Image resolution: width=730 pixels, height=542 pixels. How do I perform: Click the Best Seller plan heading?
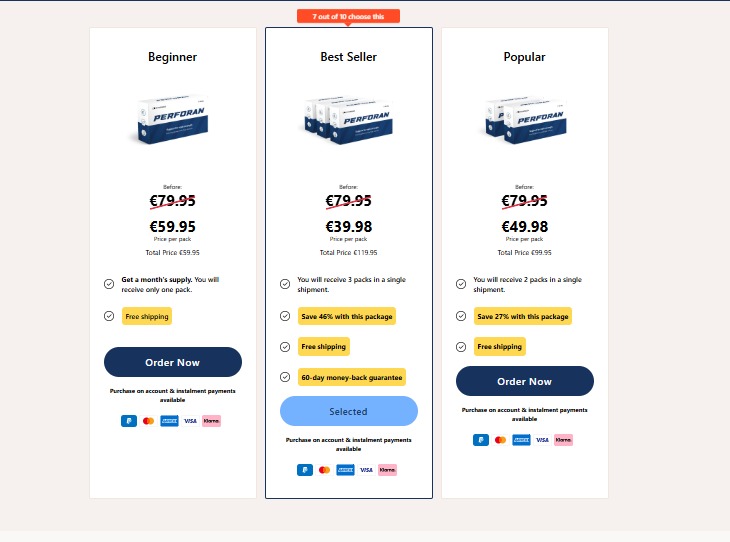coord(348,57)
